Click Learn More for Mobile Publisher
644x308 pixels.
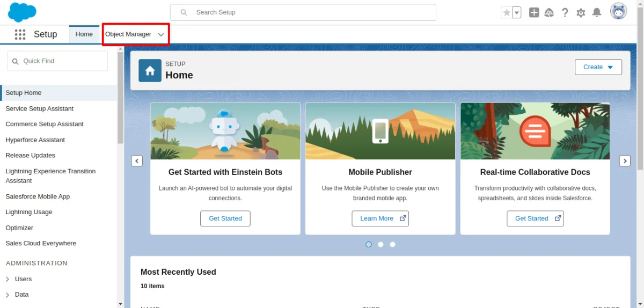[x=380, y=218]
